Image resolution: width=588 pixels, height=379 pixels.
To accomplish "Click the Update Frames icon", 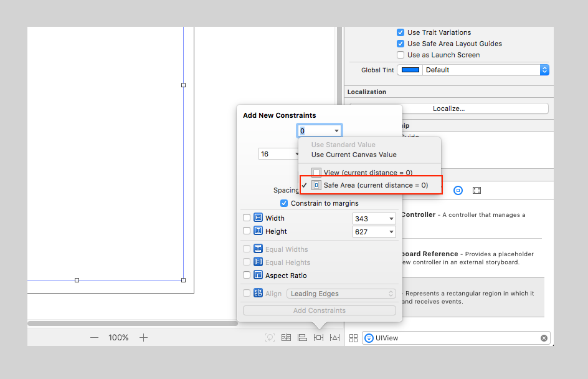I will [x=270, y=337].
